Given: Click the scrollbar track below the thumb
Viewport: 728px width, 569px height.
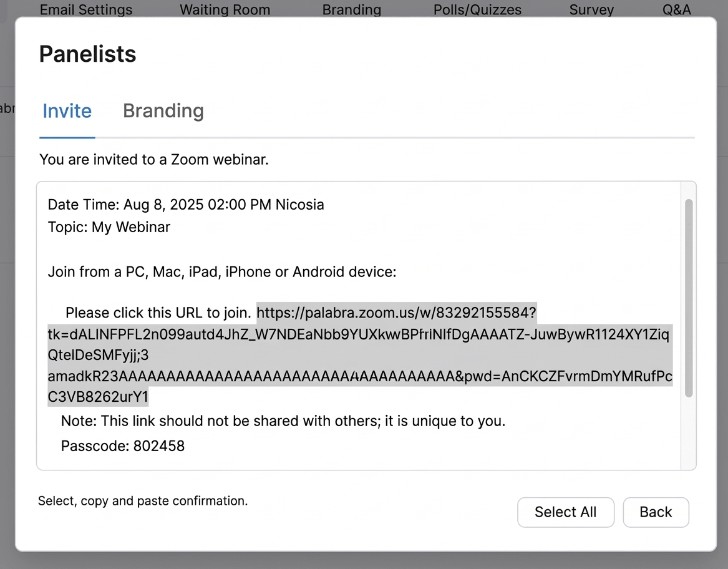Looking at the screenshot, I should (688, 434).
